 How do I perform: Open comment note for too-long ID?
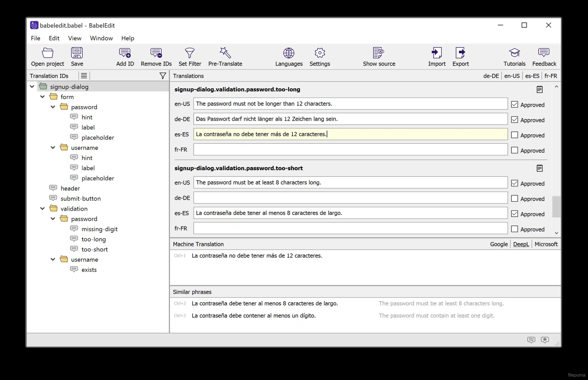(539, 89)
